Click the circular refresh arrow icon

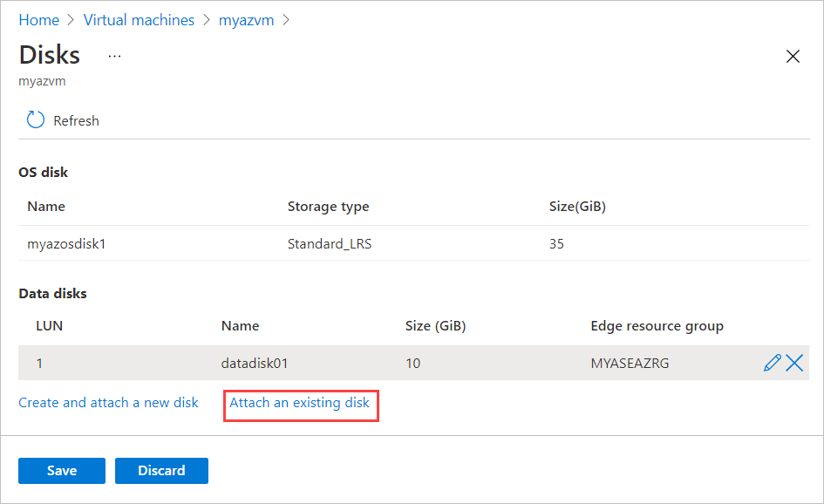34,119
